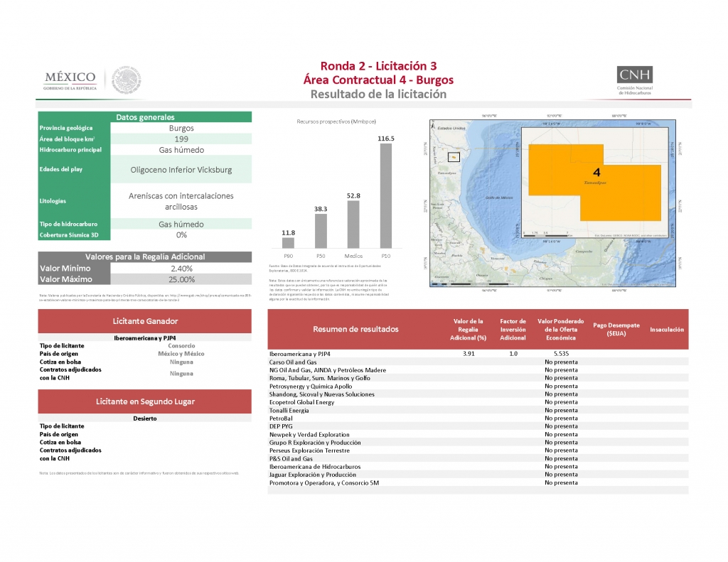Click the Resumen de resultados column header
The image size is (728, 562).
coord(355,329)
